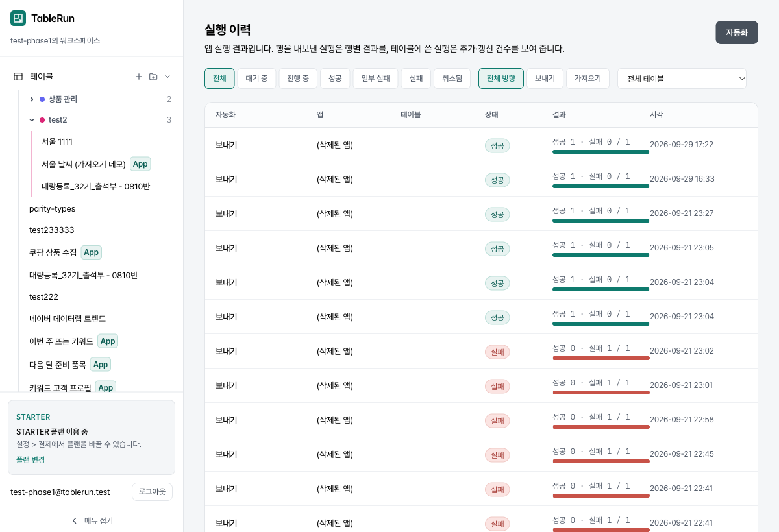Click the 앱 column header
Screen dimensions: 779x532
coord(320,115)
